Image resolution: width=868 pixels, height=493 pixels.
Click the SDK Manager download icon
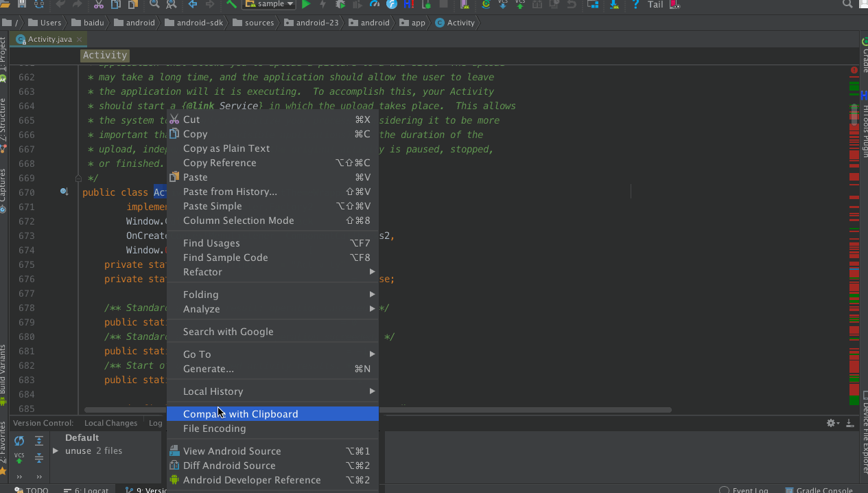coord(614,4)
